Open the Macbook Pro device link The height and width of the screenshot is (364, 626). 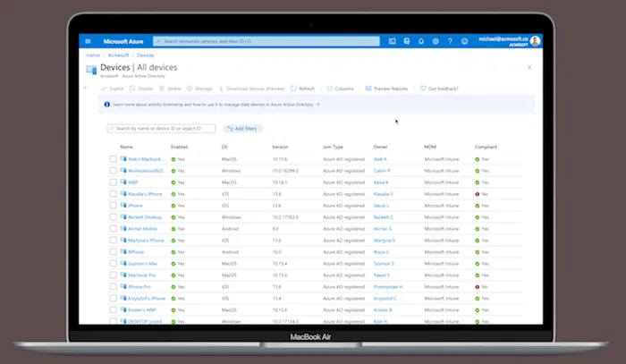pyautogui.click(x=141, y=275)
